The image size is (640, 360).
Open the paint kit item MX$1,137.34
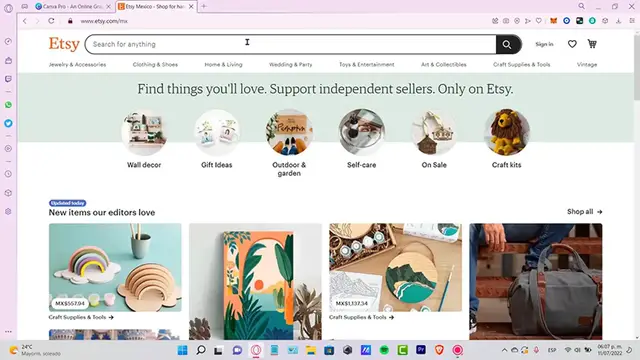coord(396,267)
